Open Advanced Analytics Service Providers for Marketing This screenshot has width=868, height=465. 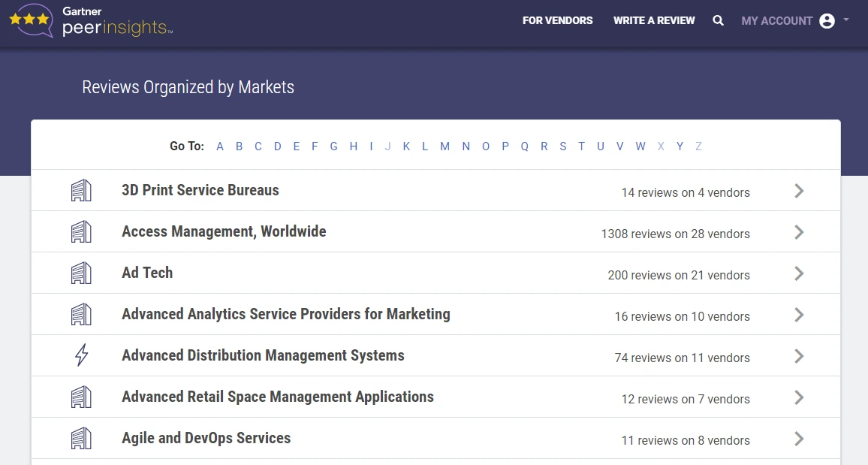click(x=285, y=314)
